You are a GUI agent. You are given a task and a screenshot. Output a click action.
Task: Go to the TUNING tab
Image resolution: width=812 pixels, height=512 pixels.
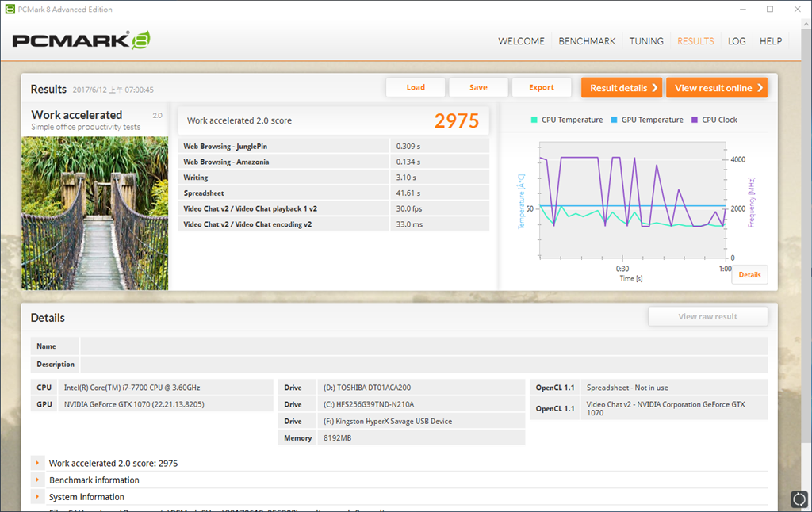tap(646, 41)
